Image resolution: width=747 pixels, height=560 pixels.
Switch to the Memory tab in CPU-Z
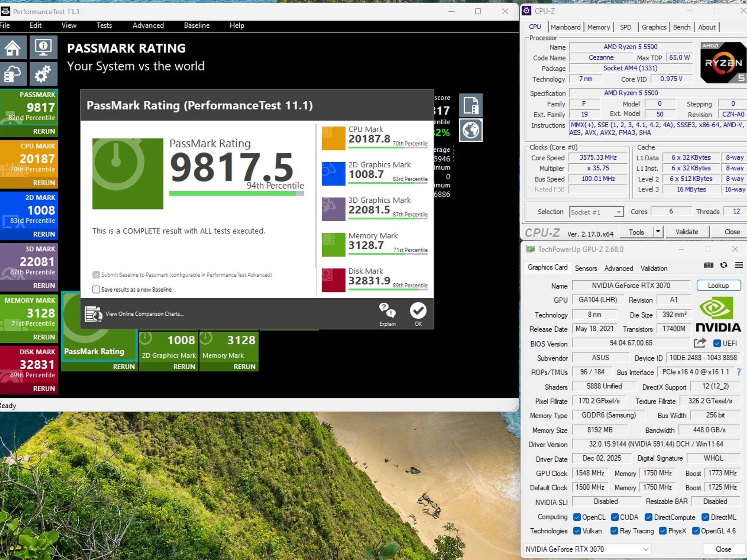[599, 27]
